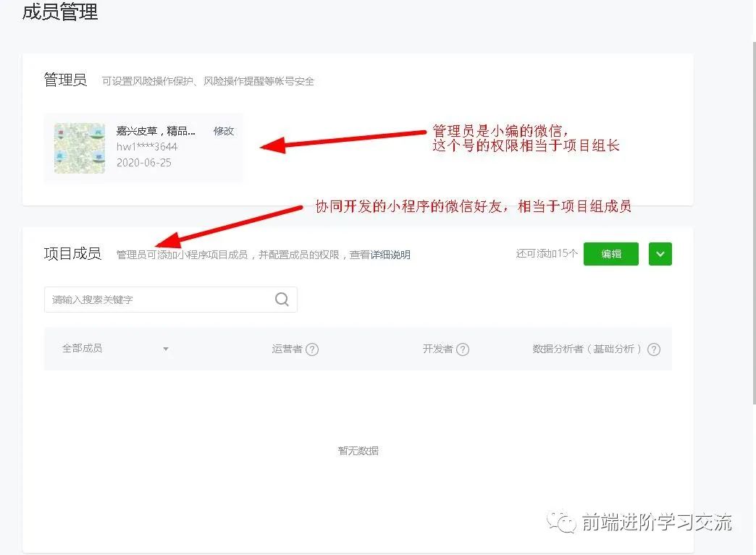
Task: Expand the green arrow dropdown beside 编辑
Action: pyautogui.click(x=660, y=254)
